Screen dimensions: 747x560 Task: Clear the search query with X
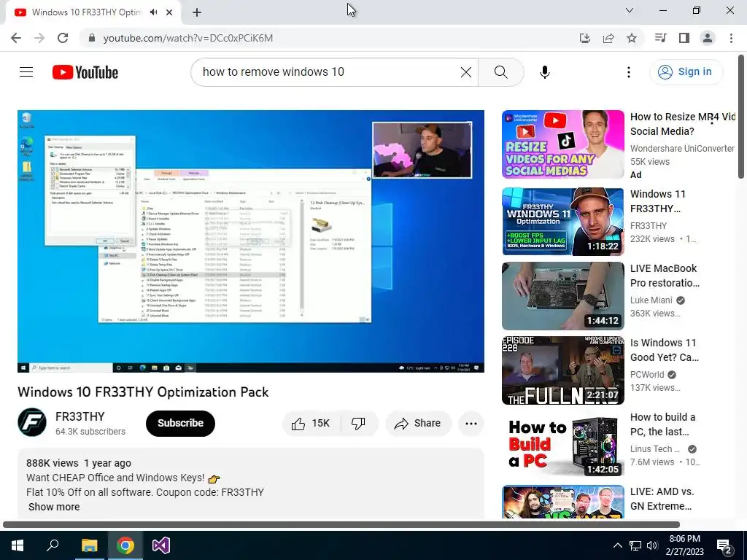(x=466, y=72)
